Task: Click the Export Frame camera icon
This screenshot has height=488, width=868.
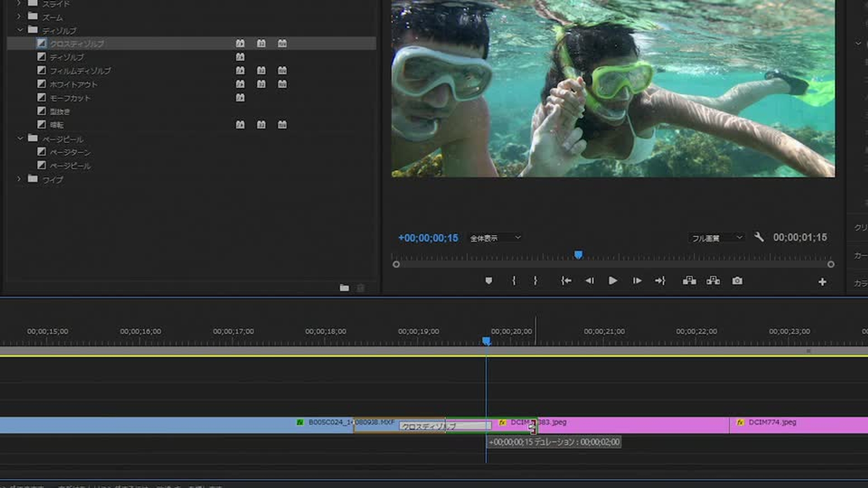Action: 737,281
